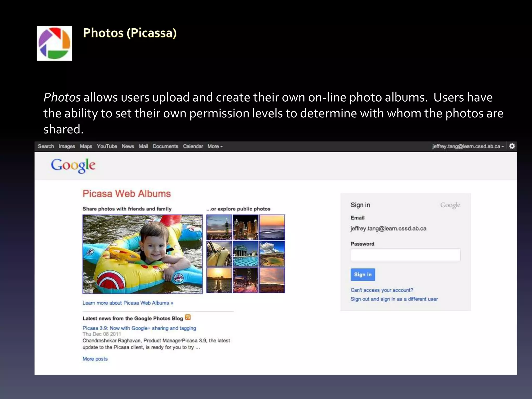The image size is (532, 399).
Task: Click ...or explore public photos text
Action: pos(238,209)
